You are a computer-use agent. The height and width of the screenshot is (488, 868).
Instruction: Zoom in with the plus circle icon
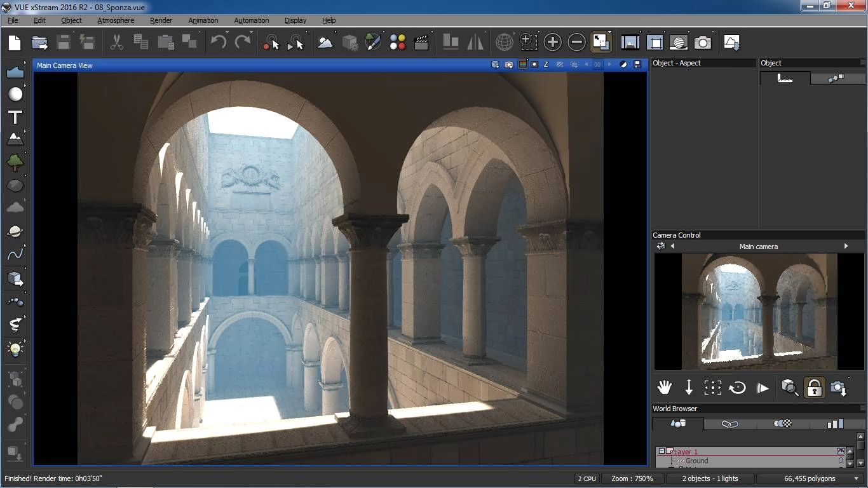click(x=553, y=43)
